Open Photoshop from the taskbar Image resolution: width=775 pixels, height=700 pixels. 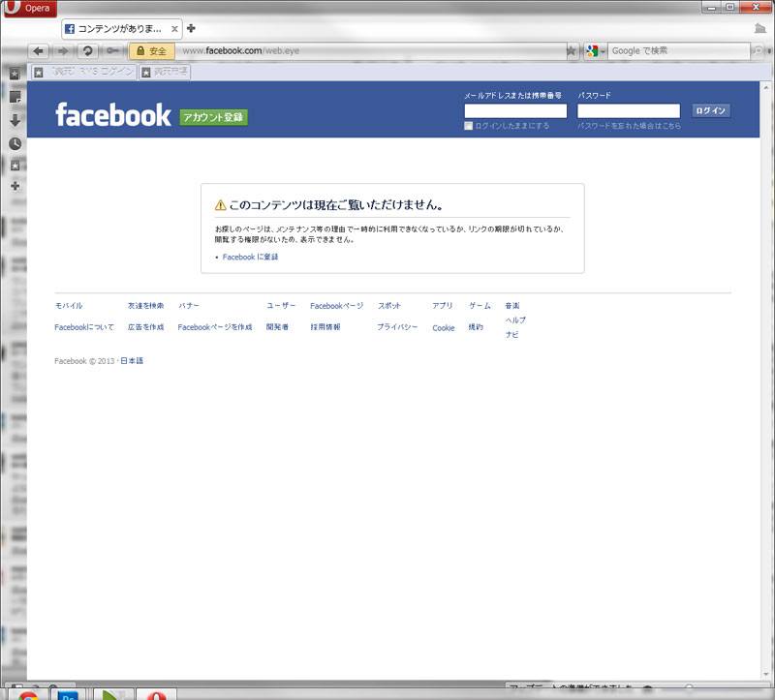point(68,695)
